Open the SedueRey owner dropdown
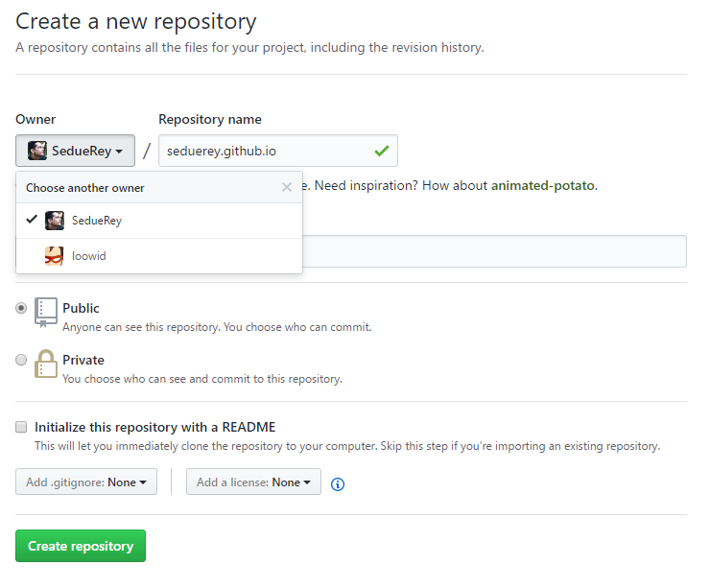Image resolution: width=710 pixels, height=588 pixels. click(75, 151)
